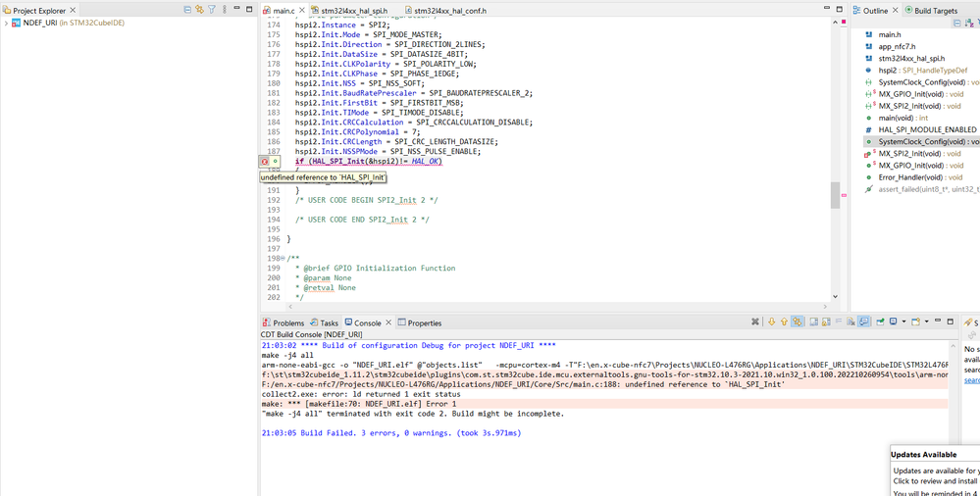Viewport: 980px width, 496px height.
Task: Maximize the Console panel
Action: pos(951,322)
